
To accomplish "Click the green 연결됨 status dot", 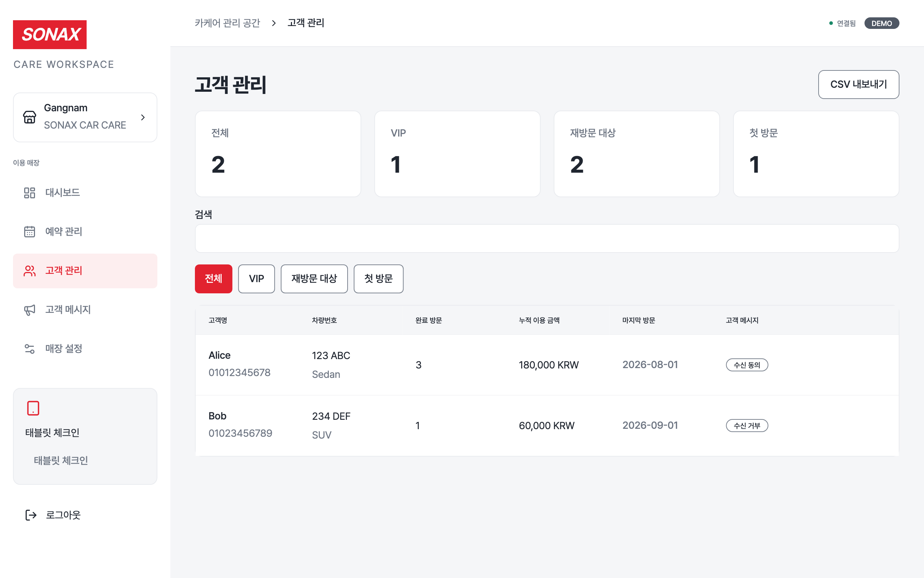I will click(x=831, y=23).
